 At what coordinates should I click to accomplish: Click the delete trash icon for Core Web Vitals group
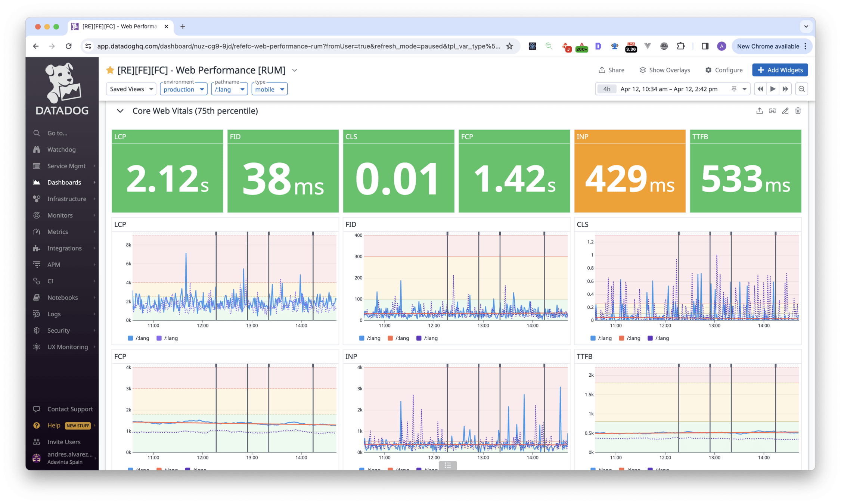[x=798, y=111]
